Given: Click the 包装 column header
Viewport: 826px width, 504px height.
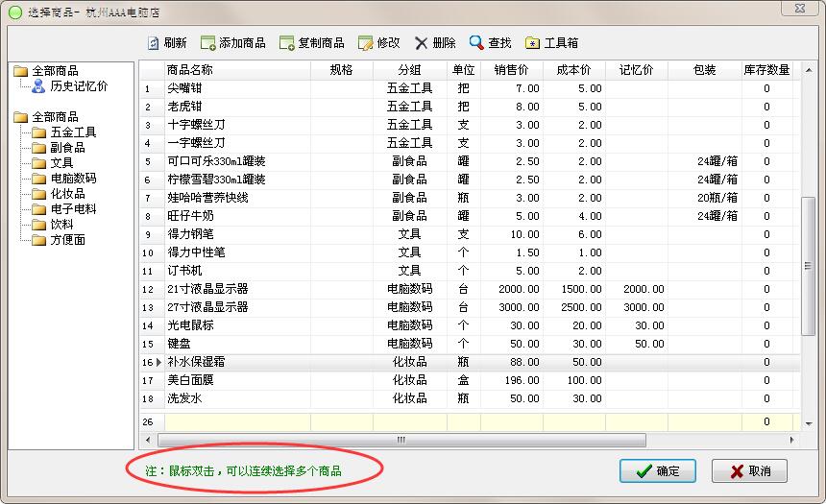Looking at the screenshot, I should (705, 70).
